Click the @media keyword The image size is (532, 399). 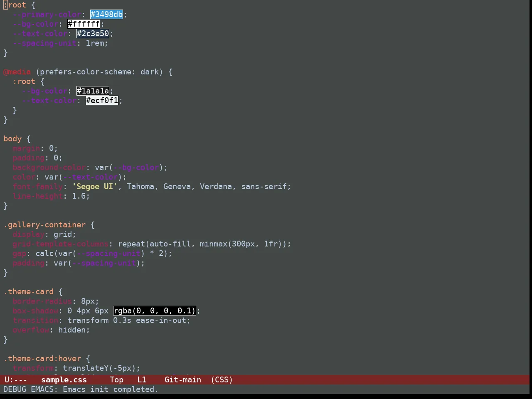click(x=17, y=72)
